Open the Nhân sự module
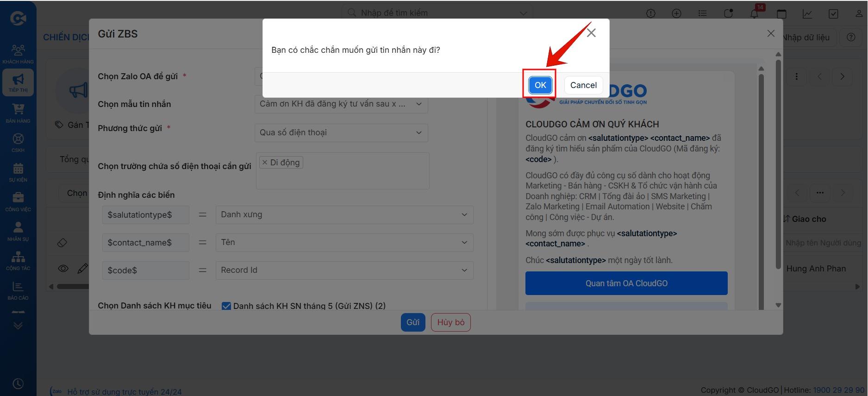This screenshot has width=868, height=396. [x=18, y=231]
